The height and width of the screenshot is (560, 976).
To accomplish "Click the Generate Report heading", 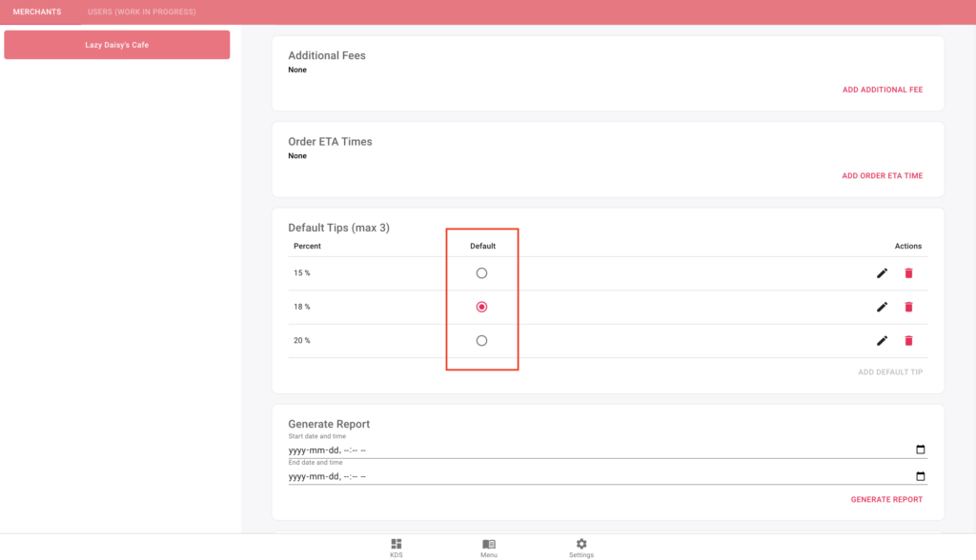I will coord(329,424).
